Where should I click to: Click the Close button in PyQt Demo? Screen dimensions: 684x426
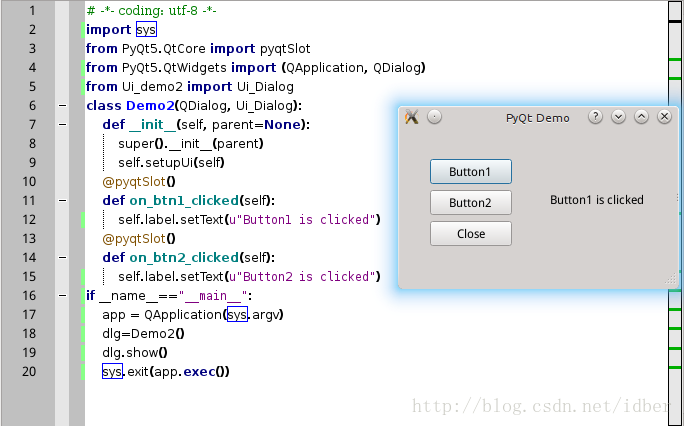tap(471, 234)
